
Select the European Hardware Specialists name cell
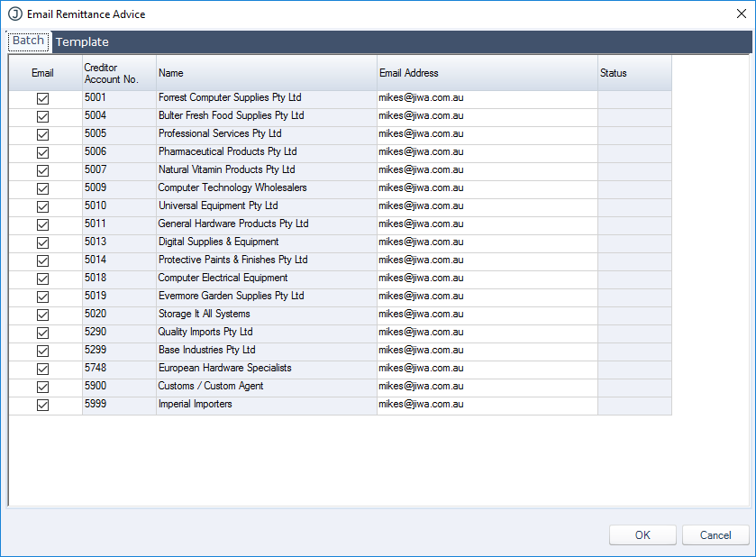point(267,369)
